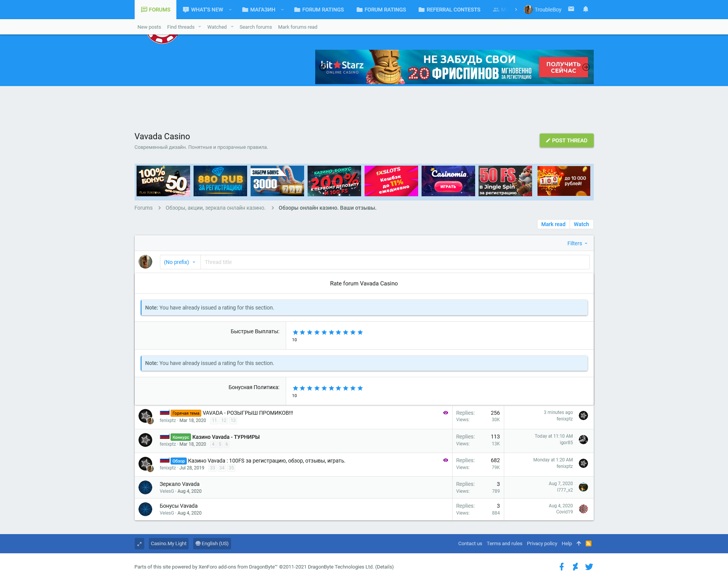Open the Casinomia ИГРАТЬ banner
Viewport: 728px width, 580px height.
click(x=448, y=181)
